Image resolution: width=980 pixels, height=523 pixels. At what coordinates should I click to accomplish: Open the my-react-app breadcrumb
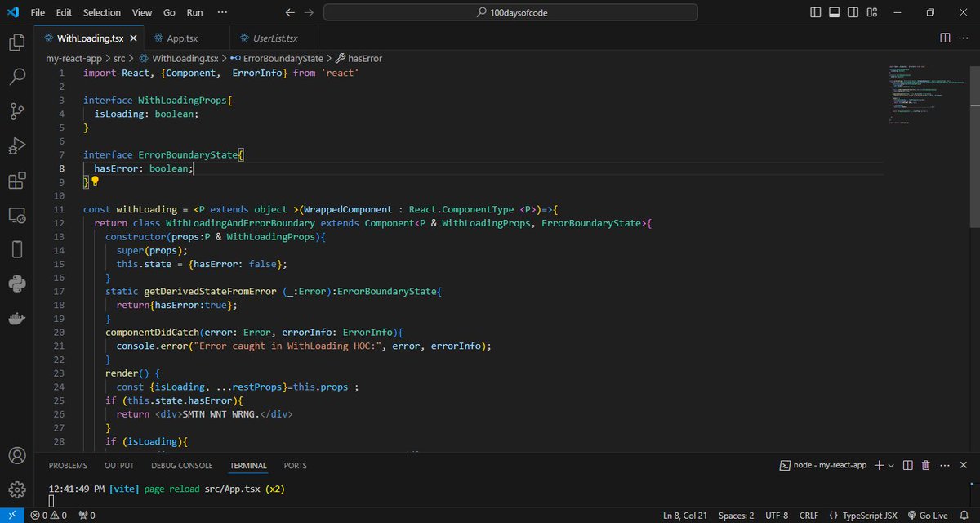point(74,59)
